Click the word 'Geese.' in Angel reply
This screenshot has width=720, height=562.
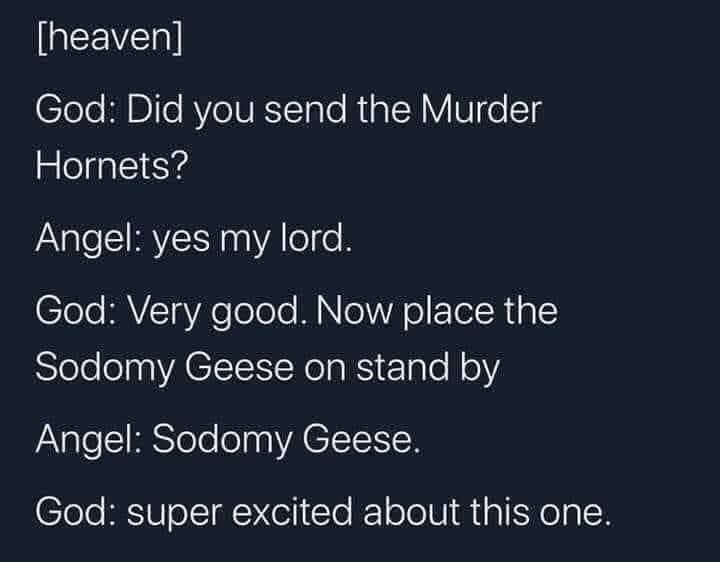[361, 438]
